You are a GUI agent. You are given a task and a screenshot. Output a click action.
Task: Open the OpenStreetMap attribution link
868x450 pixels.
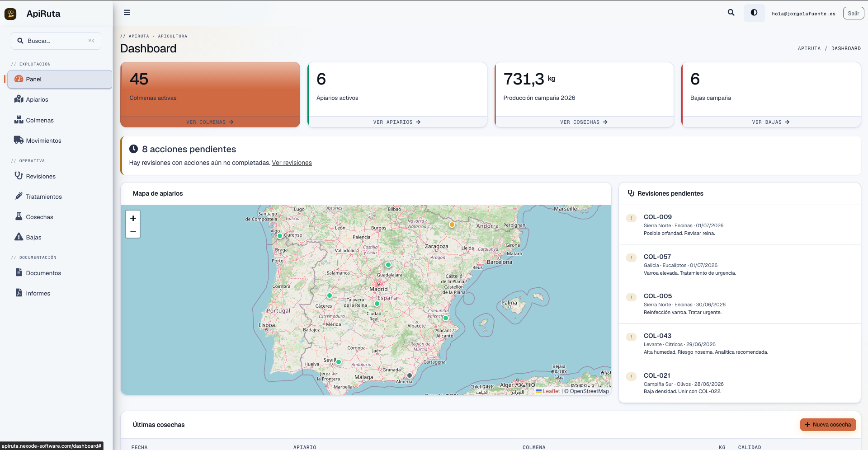[589, 391]
